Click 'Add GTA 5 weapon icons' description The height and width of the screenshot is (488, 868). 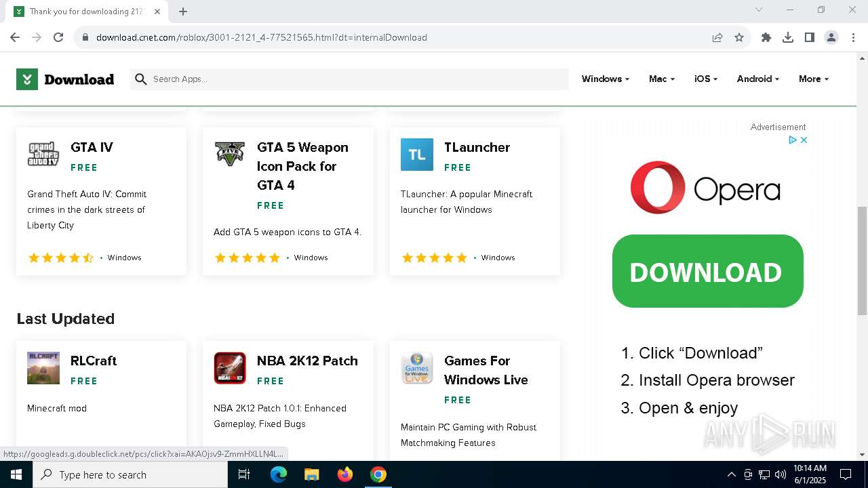tap(288, 232)
